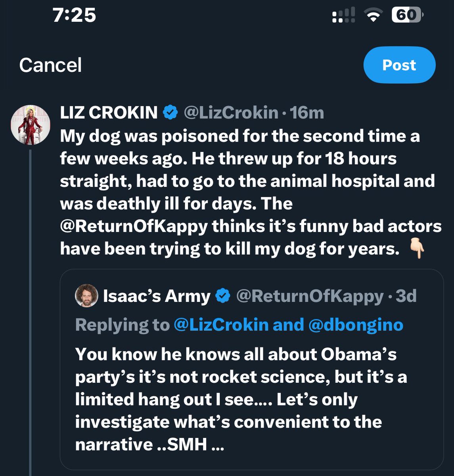Viewport: 454px width, 476px height.
Task: Tap the pointing-down hand emoji
Action: (x=416, y=249)
